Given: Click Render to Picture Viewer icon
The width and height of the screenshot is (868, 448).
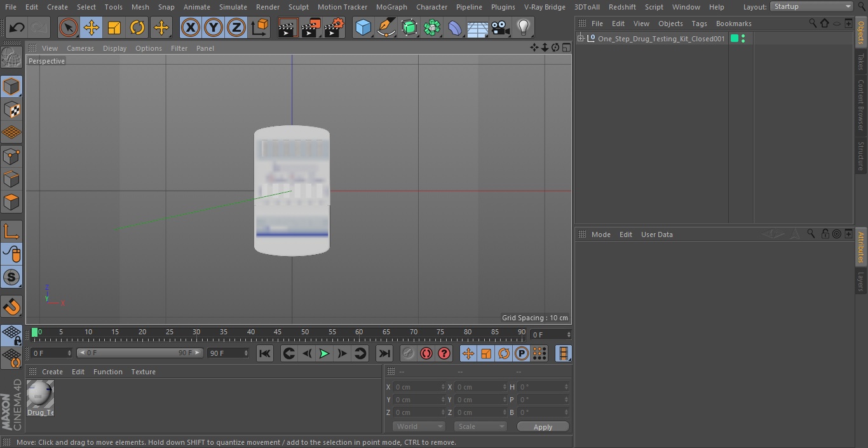Looking at the screenshot, I should tap(311, 27).
